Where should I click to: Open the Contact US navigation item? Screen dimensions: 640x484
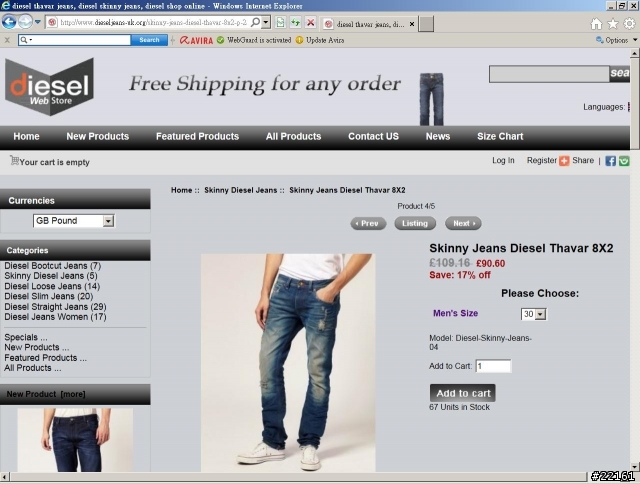(373, 136)
